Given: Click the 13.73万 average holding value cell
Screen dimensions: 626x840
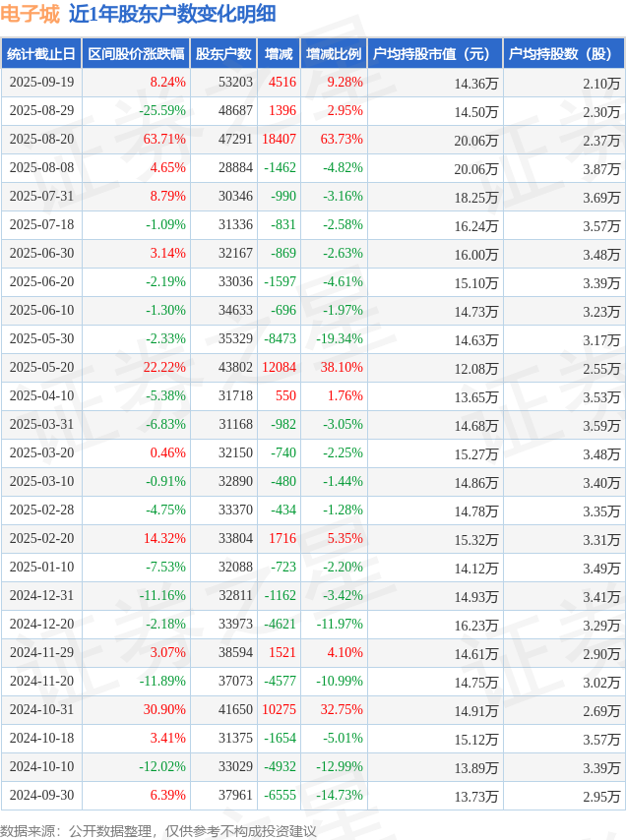Looking at the screenshot, I should (x=476, y=796).
